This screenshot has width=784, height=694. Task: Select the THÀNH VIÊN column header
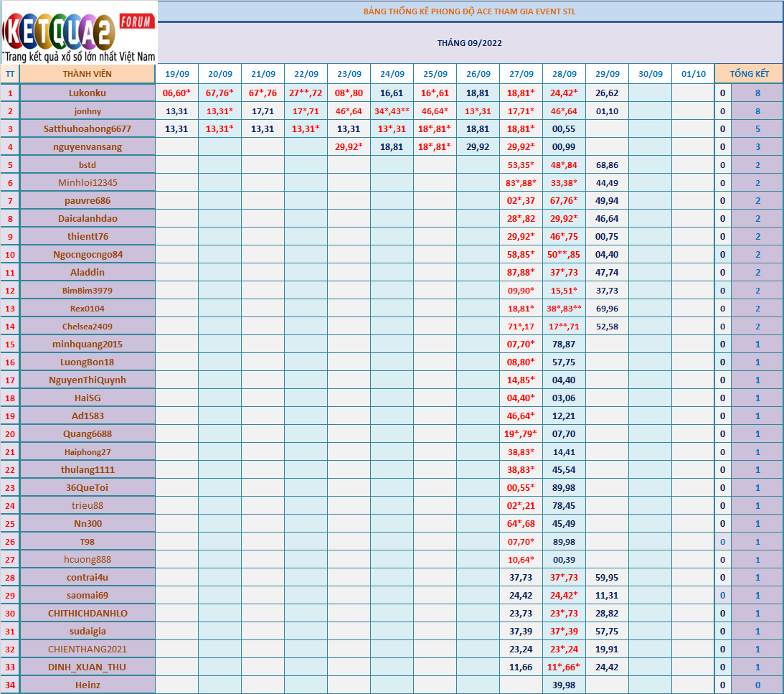coord(87,74)
